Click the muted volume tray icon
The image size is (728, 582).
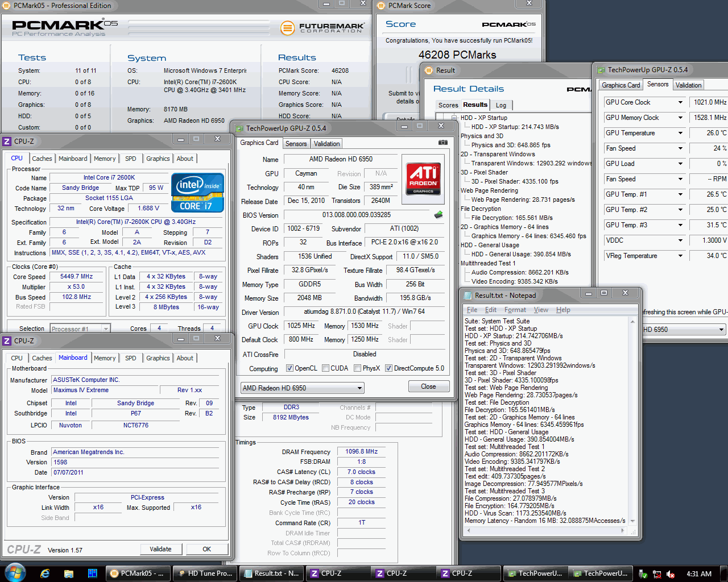click(x=671, y=574)
